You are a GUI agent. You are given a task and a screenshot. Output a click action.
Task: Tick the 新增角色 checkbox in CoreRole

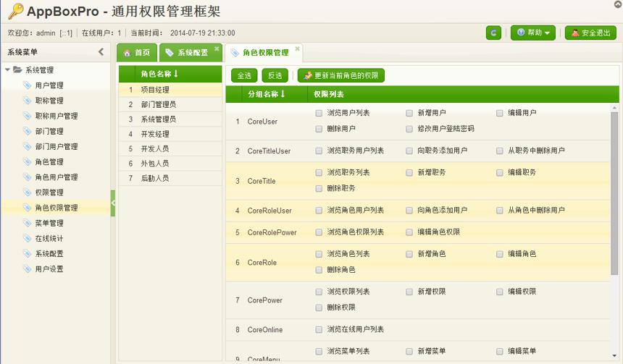409,254
